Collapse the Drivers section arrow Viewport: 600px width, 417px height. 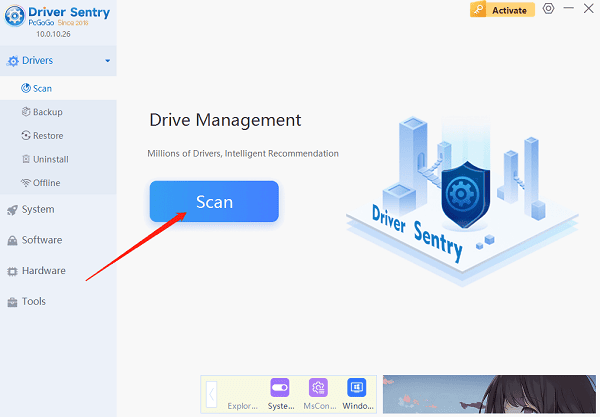[107, 61]
